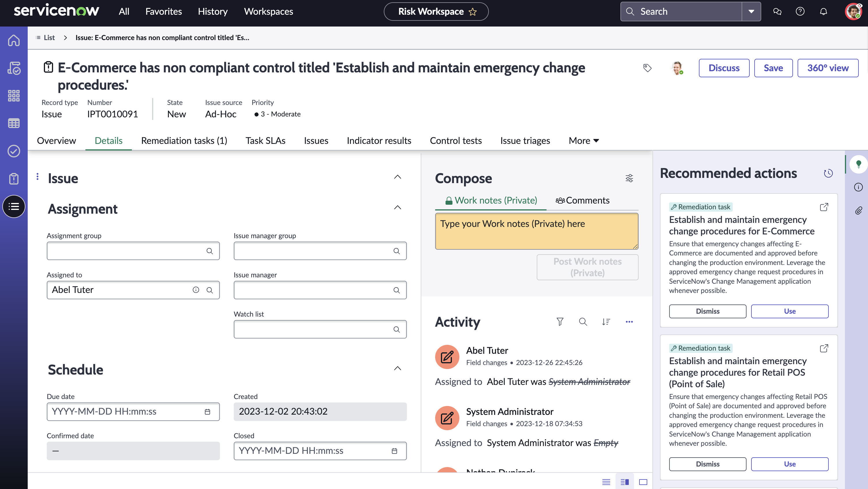This screenshot has height=489, width=868.
Task: Open the chat conversations icon in header
Action: [x=777, y=12]
